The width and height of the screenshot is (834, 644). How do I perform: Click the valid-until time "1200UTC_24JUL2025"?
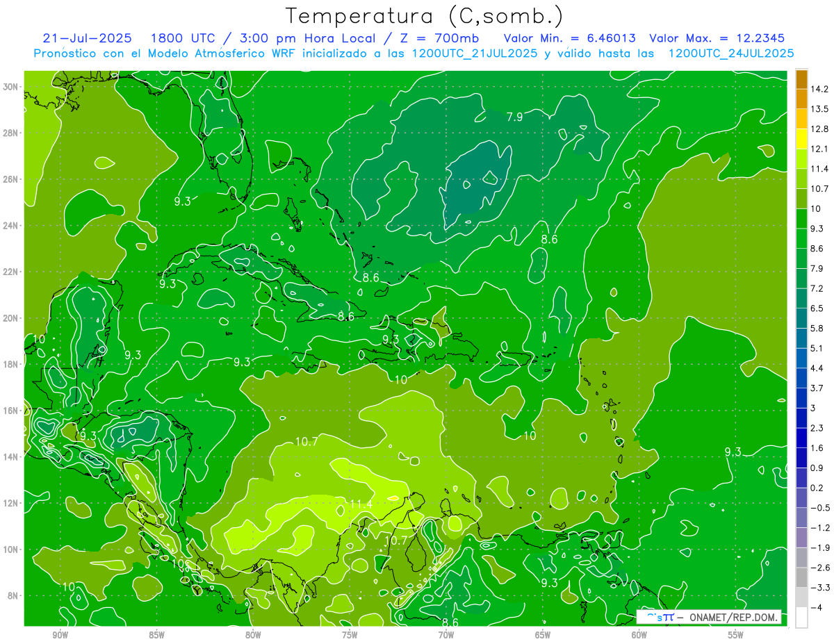click(x=730, y=53)
